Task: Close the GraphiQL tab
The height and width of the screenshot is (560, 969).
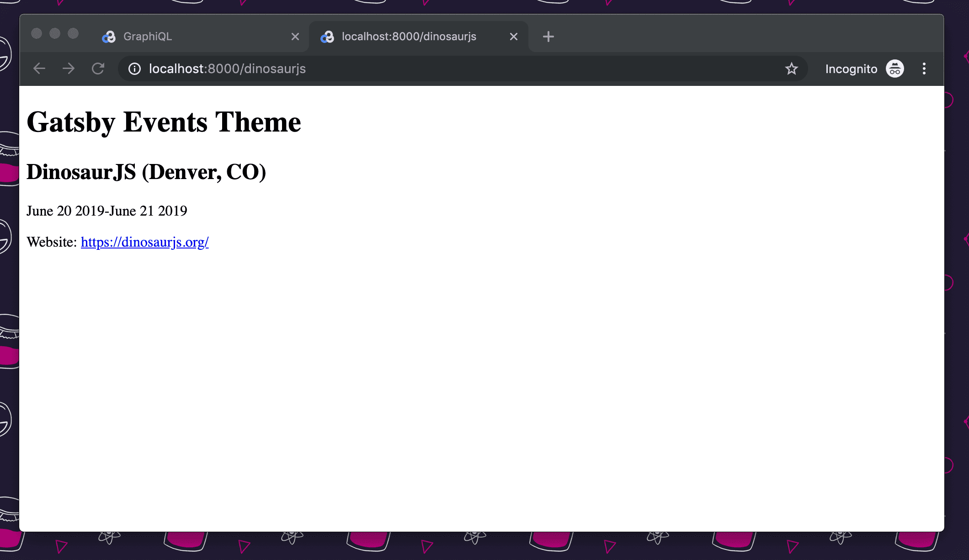Action: pos(295,37)
